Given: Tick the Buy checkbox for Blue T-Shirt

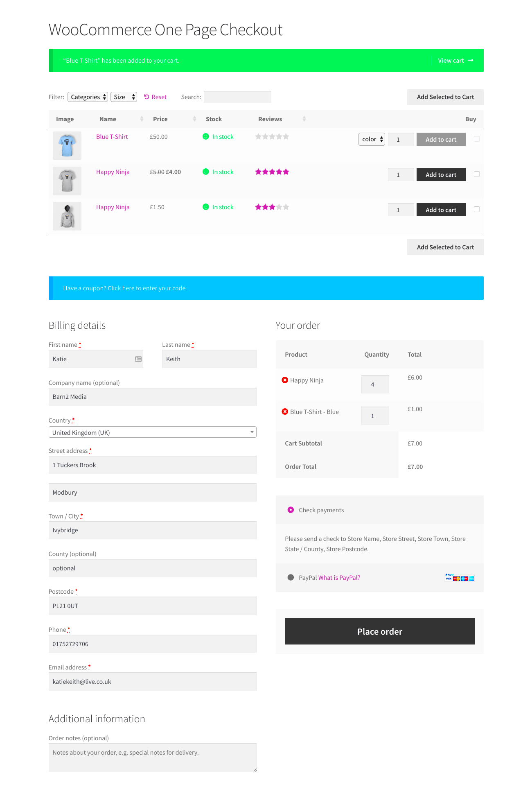Looking at the screenshot, I should (477, 139).
